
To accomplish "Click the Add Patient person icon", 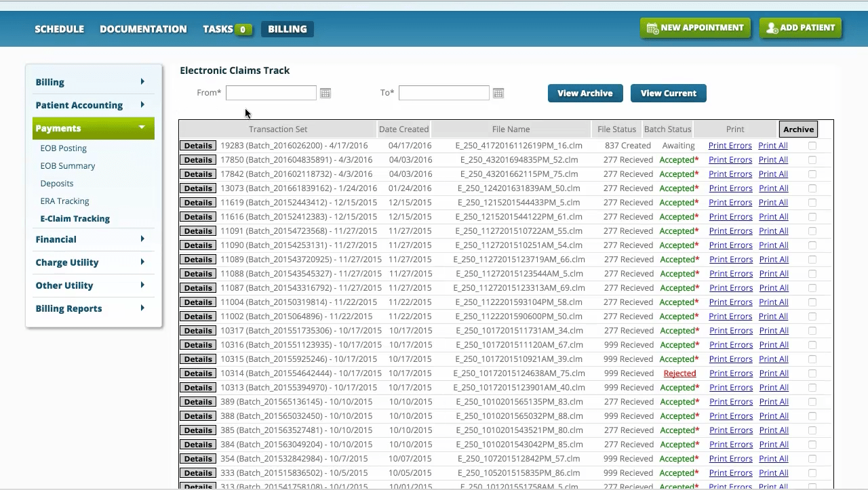I will pyautogui.click(x=772, y=28).
